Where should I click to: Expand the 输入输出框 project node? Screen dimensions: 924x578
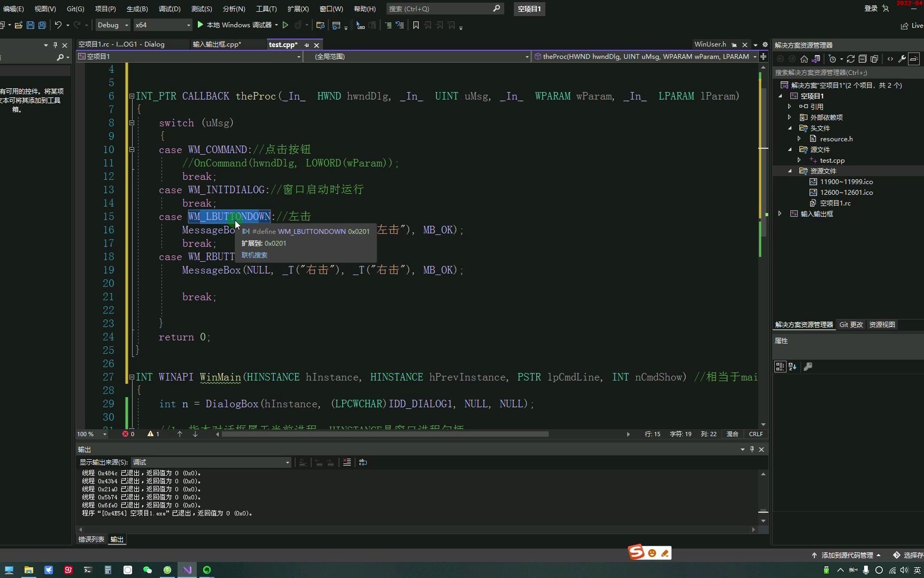coord(780,214)
